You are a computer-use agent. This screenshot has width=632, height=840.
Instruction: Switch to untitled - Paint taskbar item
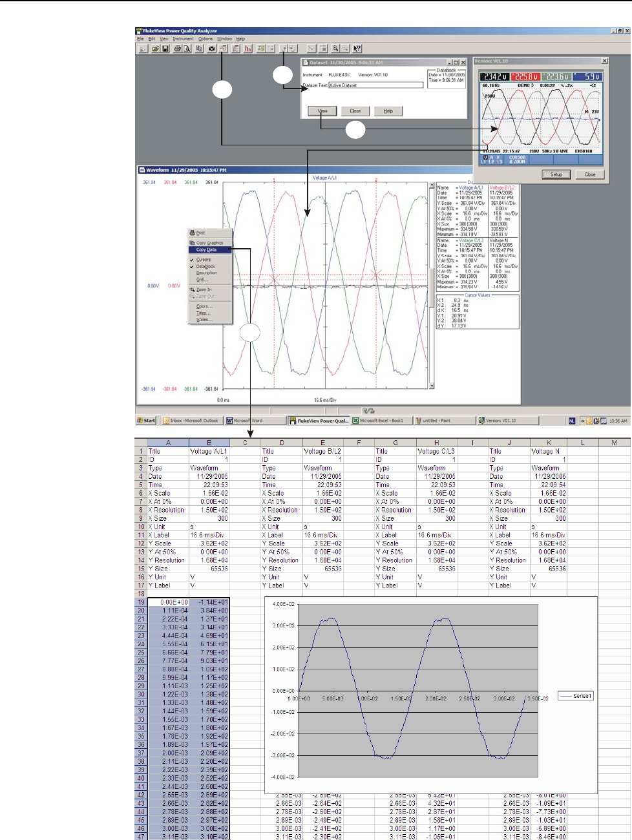[x=444, y=421]
